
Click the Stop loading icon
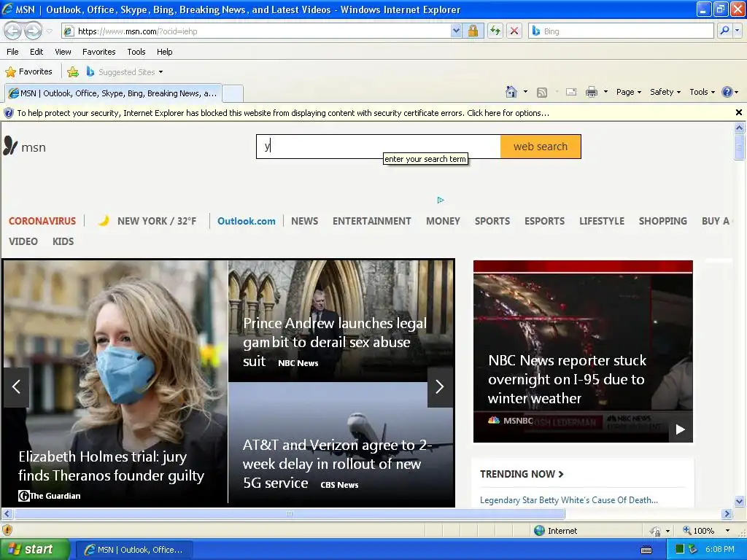(x=514, y=31)
